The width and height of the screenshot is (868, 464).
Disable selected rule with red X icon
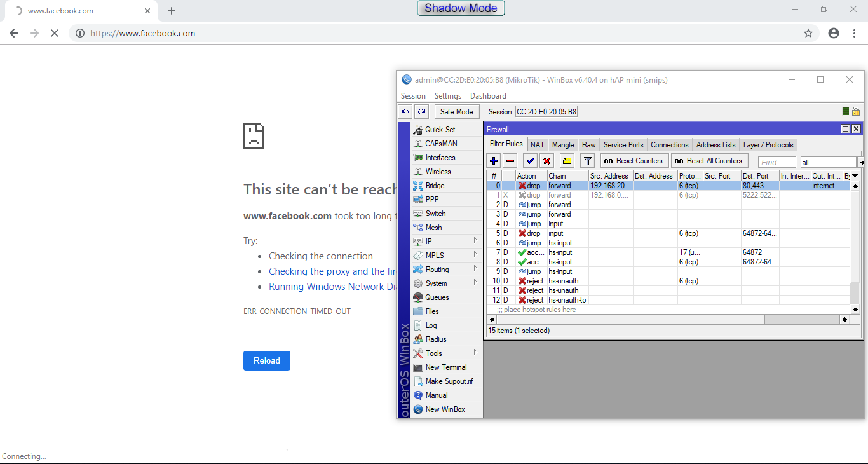click(546, 161)
